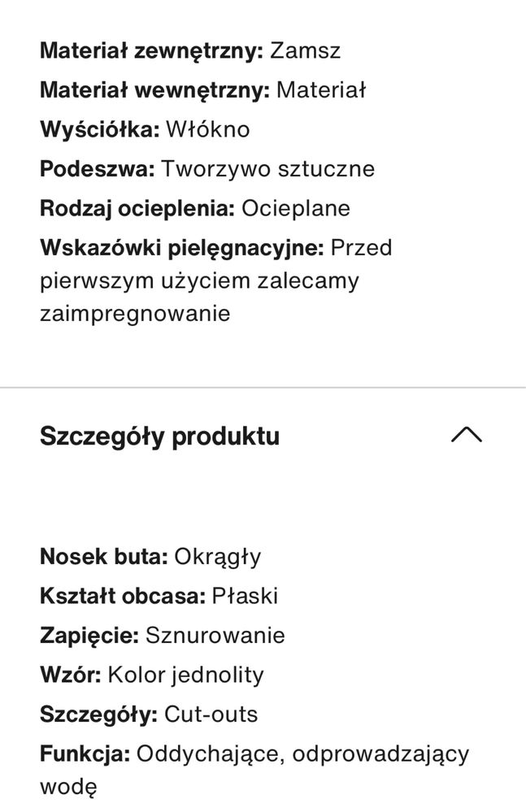This screenshot has width=526, height=812.
Task: Click the word zaimpregnowanie
Action: point(135,314)
